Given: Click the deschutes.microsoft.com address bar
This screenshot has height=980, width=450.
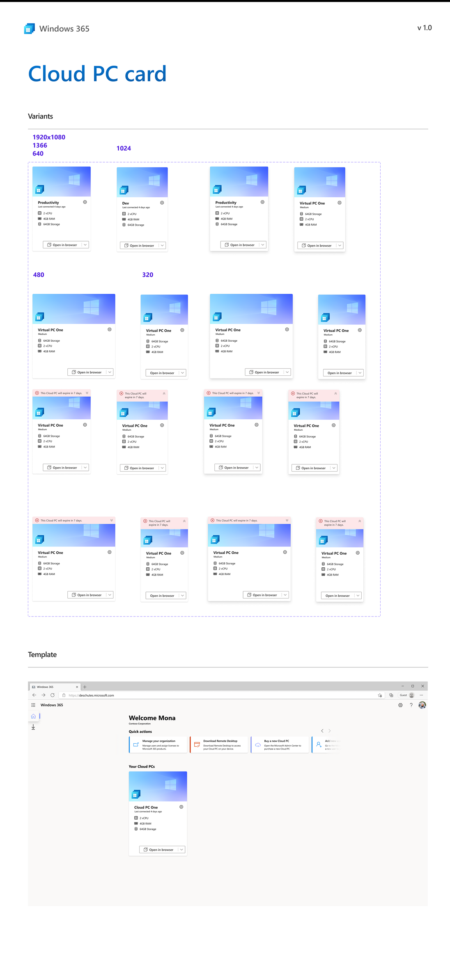Looking at the screenshot, I should (x=222, y=695).
